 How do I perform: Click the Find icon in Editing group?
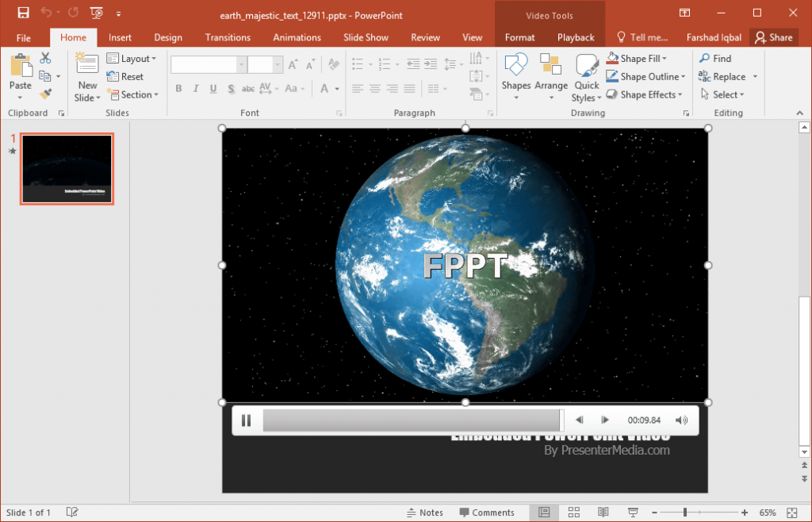[x=713, y=58]
